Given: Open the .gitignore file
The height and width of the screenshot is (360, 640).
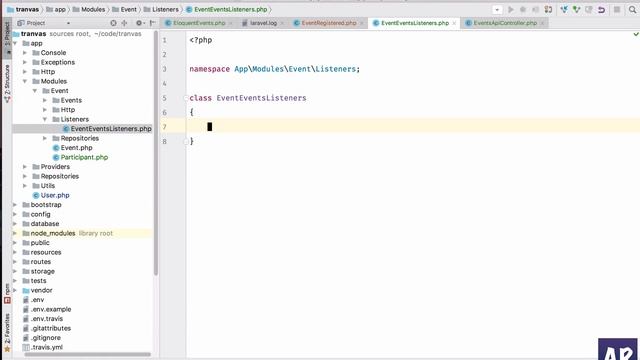Looking at the screenshot, I should 42,338.
